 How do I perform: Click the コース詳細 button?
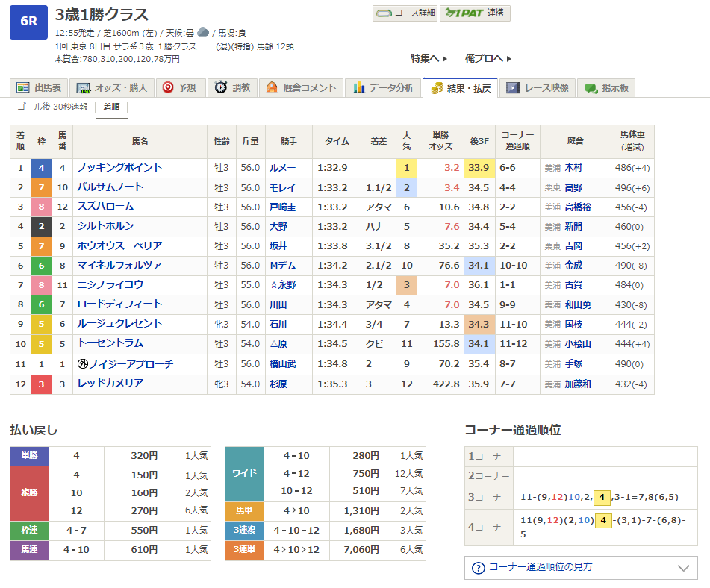coord(405,13)
